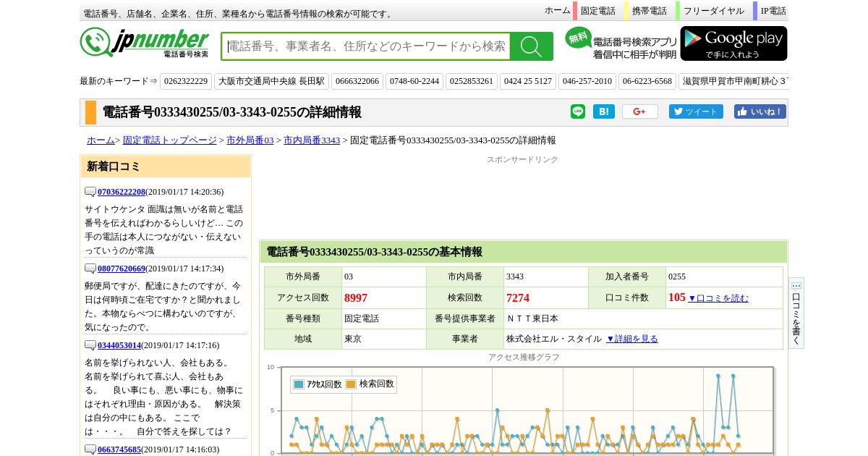Click the Hatena bookmark B! icon
868x456 pixels.
603,111
